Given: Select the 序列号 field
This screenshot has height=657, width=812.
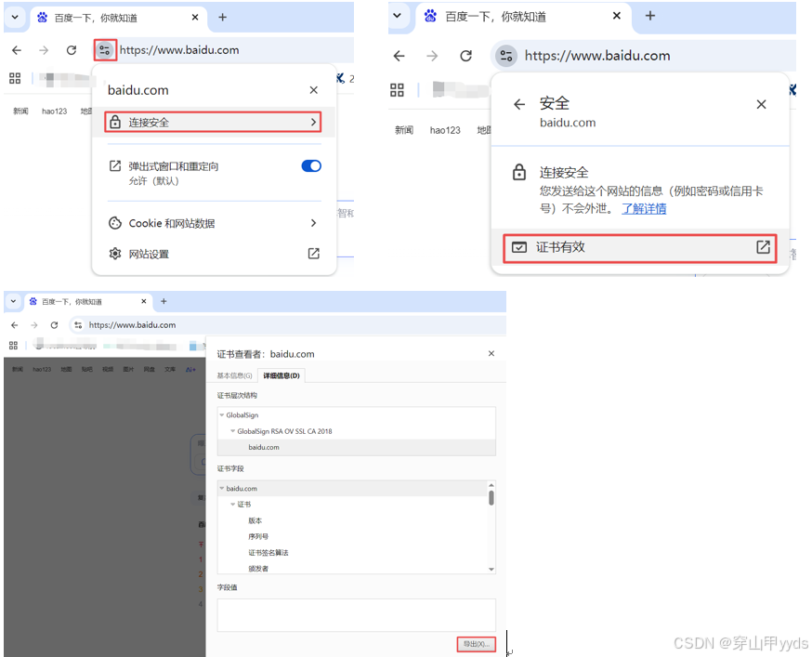Looking at the screenshot, I should [x=258, y=537].
